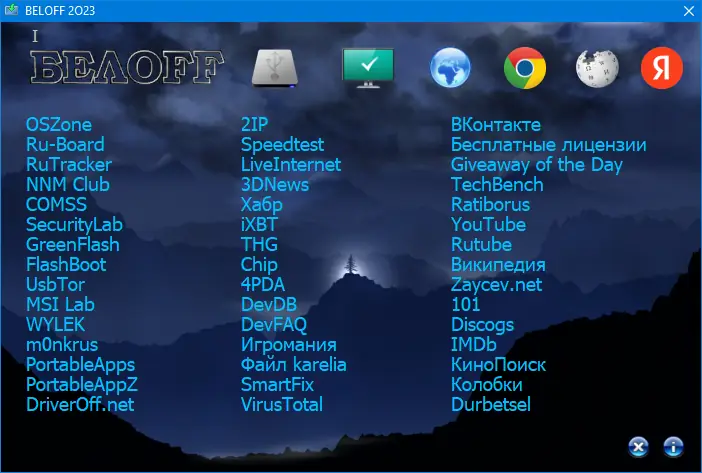The image size is (702, 473).
Task: Open ВКонтакте link
Action: (x=496, y=124)
